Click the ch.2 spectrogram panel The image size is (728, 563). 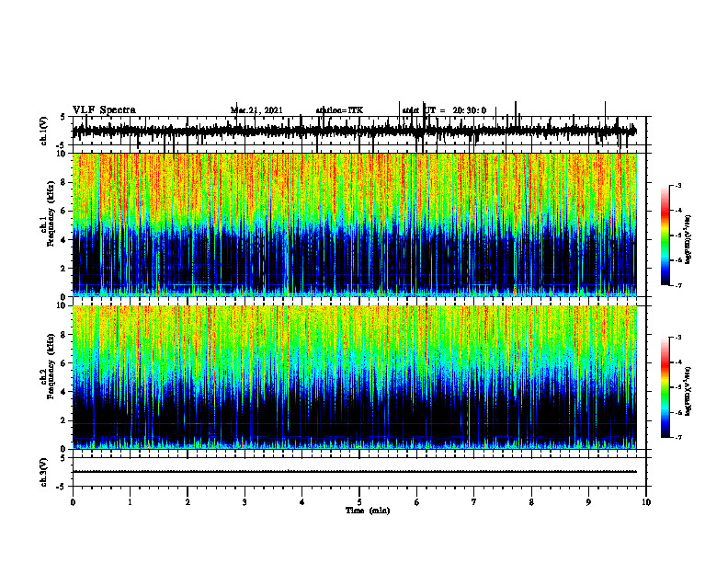click(354, 377)
